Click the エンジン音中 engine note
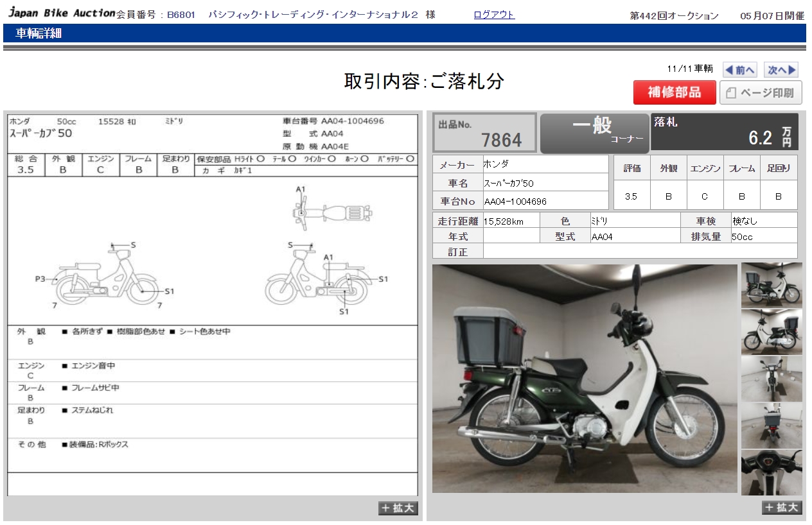The height and width of the screenshot is (525, 812). [x=89, y=366]
